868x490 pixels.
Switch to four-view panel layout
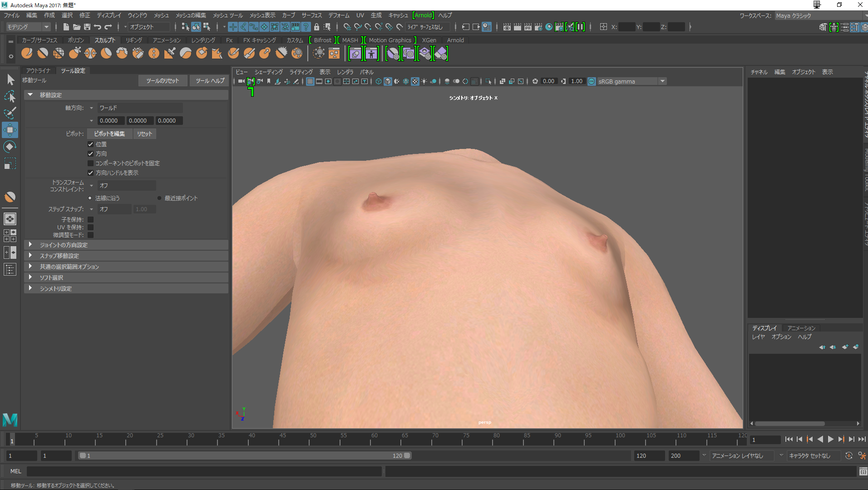10,235
